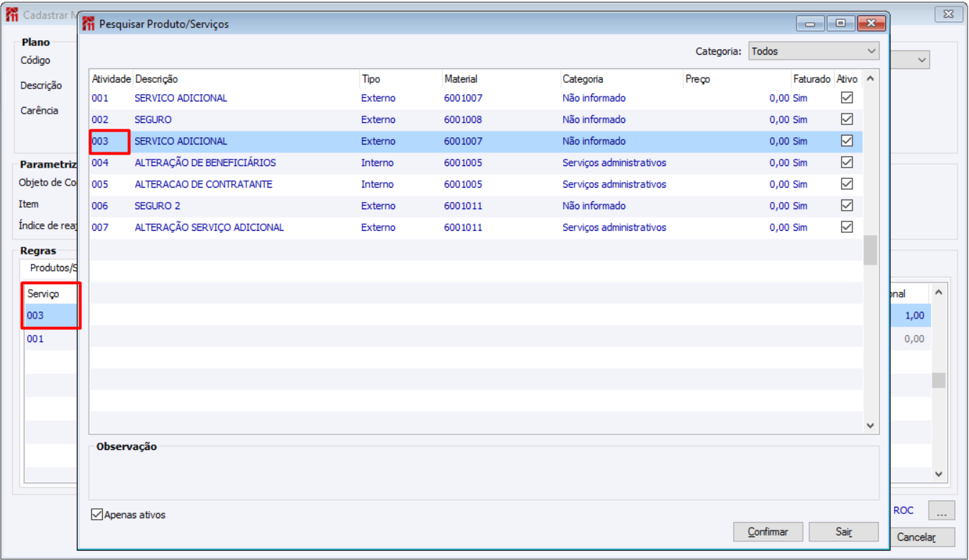Select the ALTERAÇÃO SERVIÇO ADICIONAL description
The width and height of the screenshot is (969, 560).
click(x=209, y=227)
